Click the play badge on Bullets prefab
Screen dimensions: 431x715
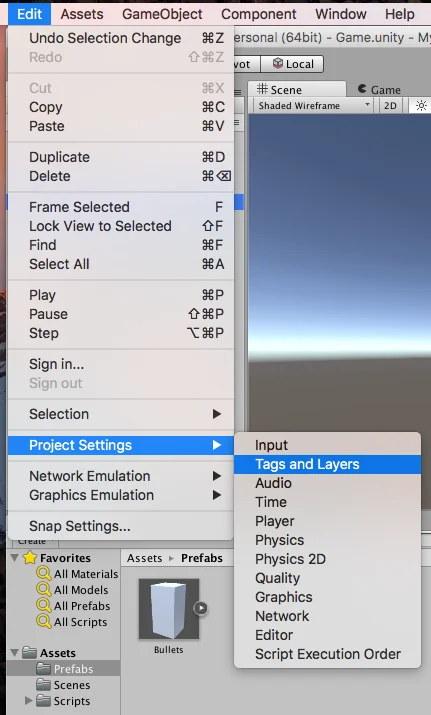pos(201,608)
